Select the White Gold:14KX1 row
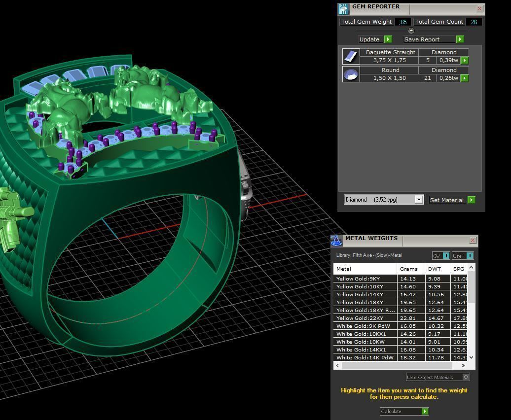511x420 pixels. [x=401, y=350]
